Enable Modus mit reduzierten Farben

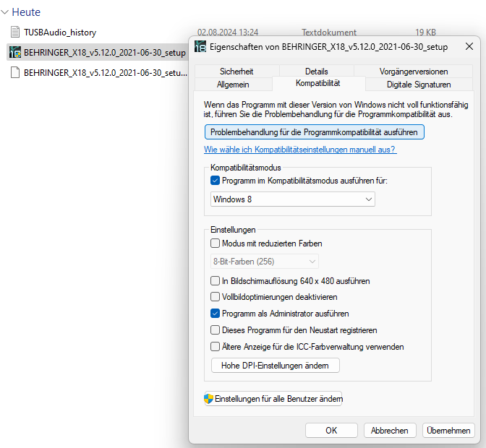pyautogui.click(x=215, y=243)
